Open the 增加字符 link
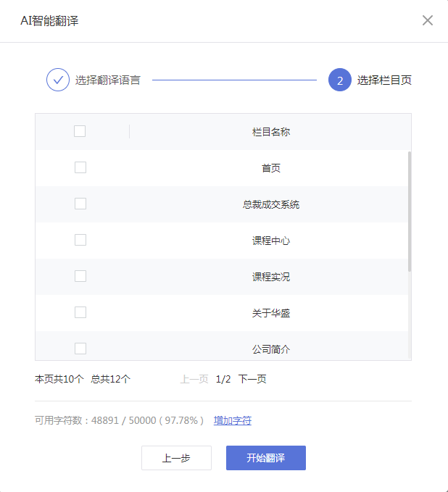This screenshot has height=492, width=448. tap(233, 420)
